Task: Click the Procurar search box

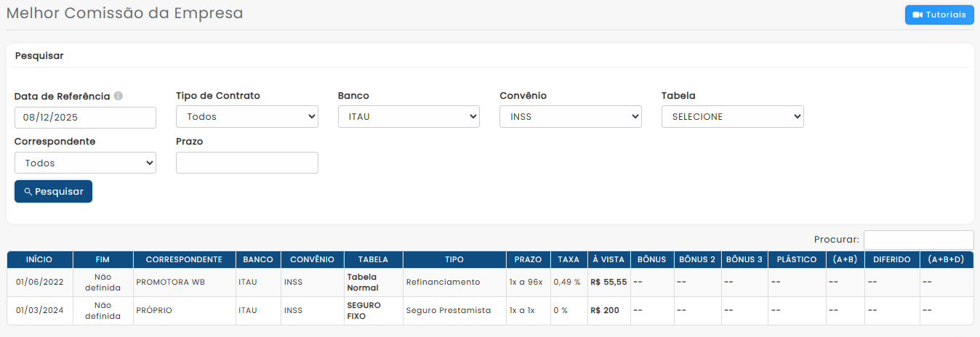Action: click(918, 240)
